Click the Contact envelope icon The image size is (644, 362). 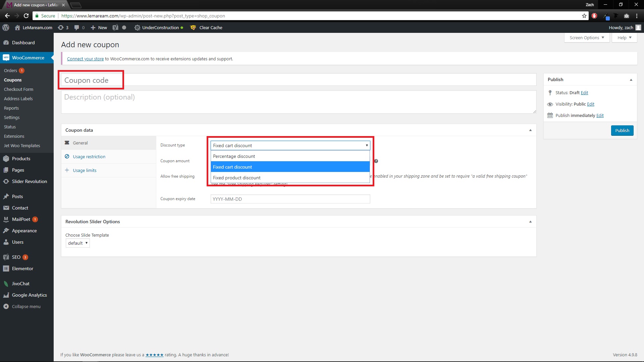6,208
